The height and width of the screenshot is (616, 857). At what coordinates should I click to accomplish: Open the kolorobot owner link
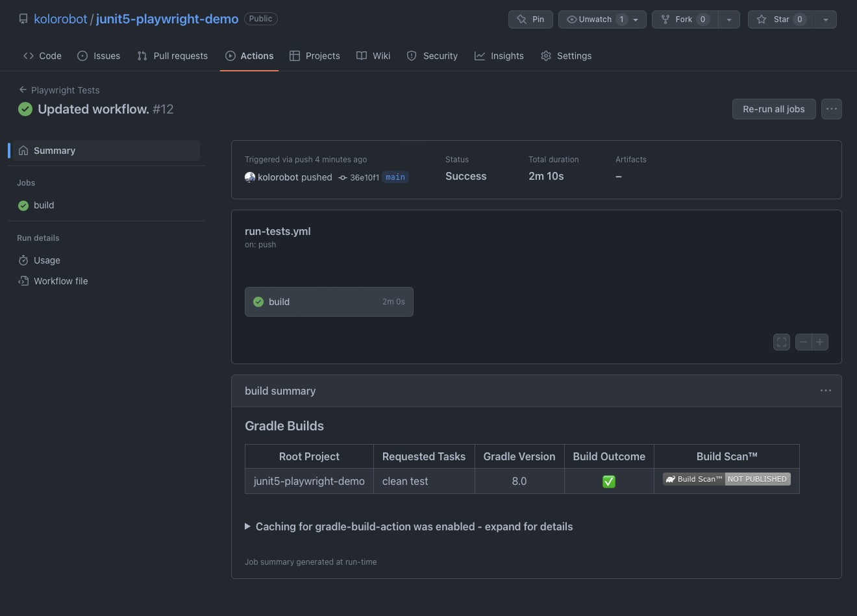pyautogui.click(x=60, y=19)
